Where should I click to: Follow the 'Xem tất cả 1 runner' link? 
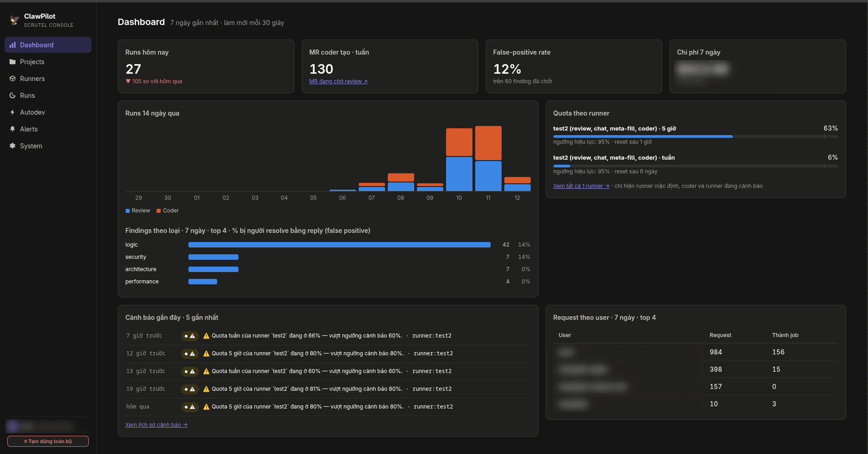[581, 186]
